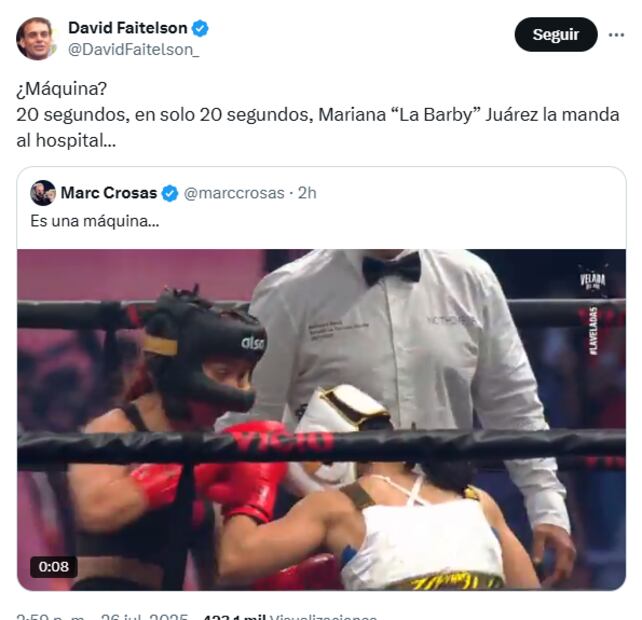
Task: Open David Faitelson's profile picture
Action: [35, 38]
